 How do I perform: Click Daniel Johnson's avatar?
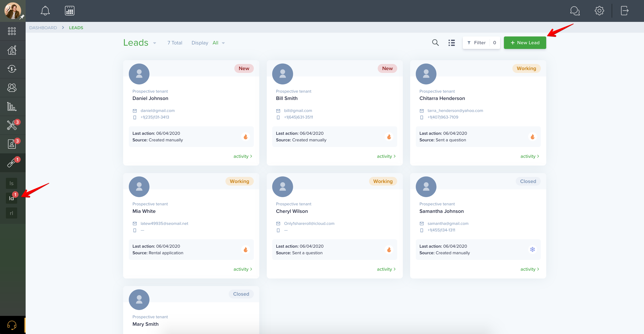139,74
